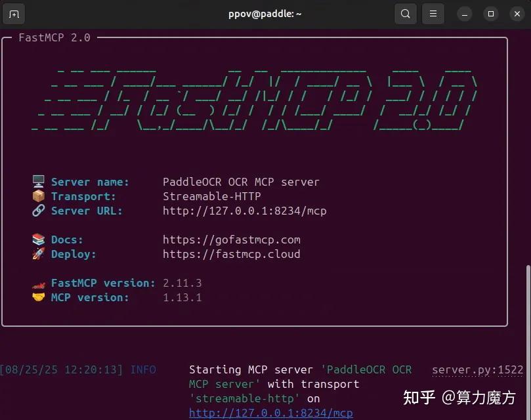Open the http://127.0.0.1:8234/mcp link
Viewport: 531px width, 420px height.
[x=271, y=412]
